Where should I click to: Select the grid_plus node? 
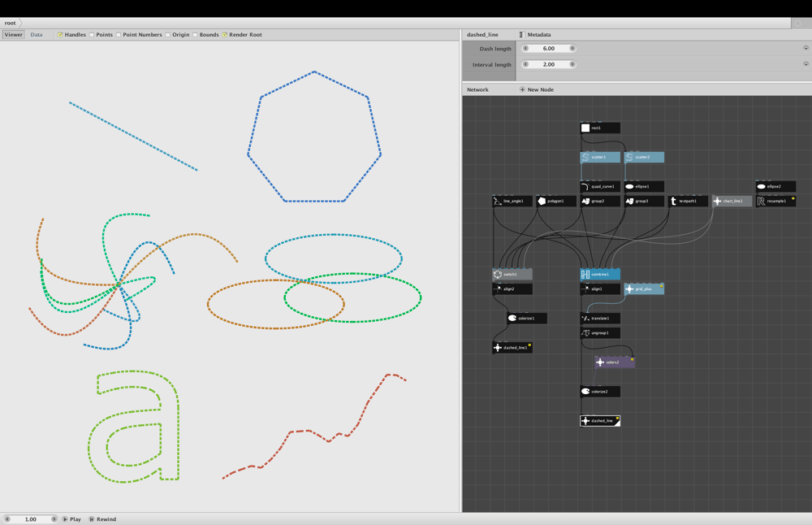coord(644,289)
